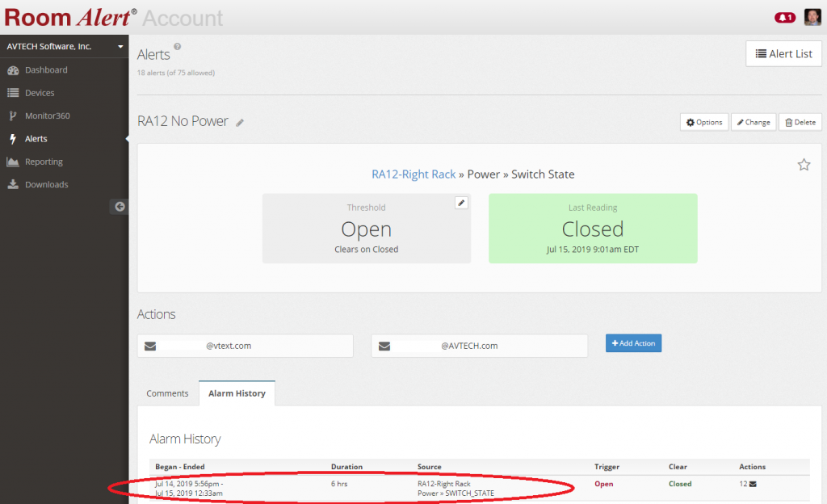Open the Alert List
827x504 pixels.
click(x=783, y=54)
